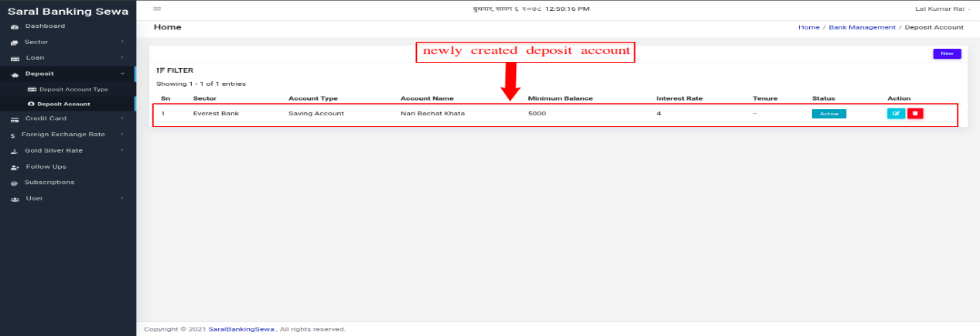Viewport: 980px width, 336px height.
Task: Expand the User menu chevron
Action: (122, 198)
